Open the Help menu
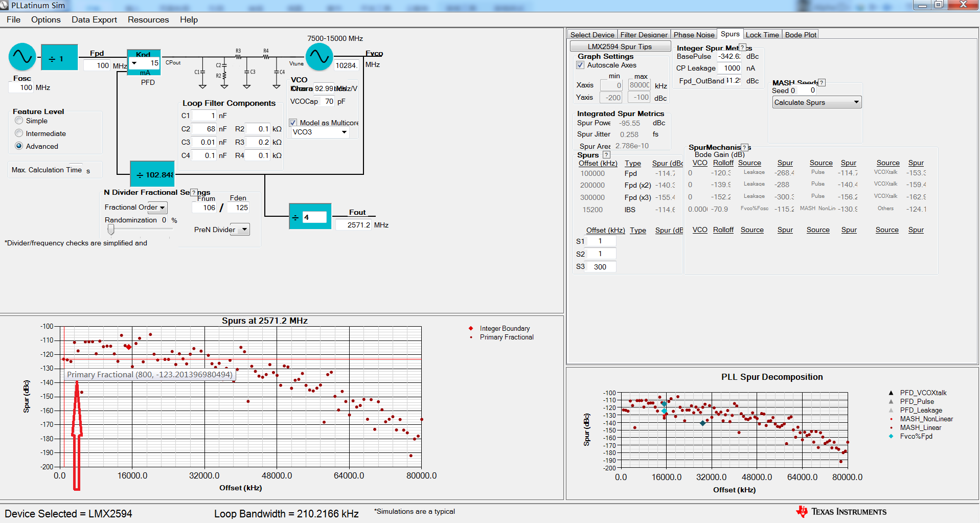 tap(189, 19)
